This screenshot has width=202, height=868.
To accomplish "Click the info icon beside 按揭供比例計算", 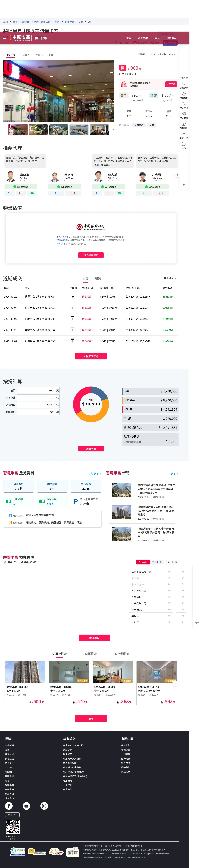I will (x=140, y=442).
